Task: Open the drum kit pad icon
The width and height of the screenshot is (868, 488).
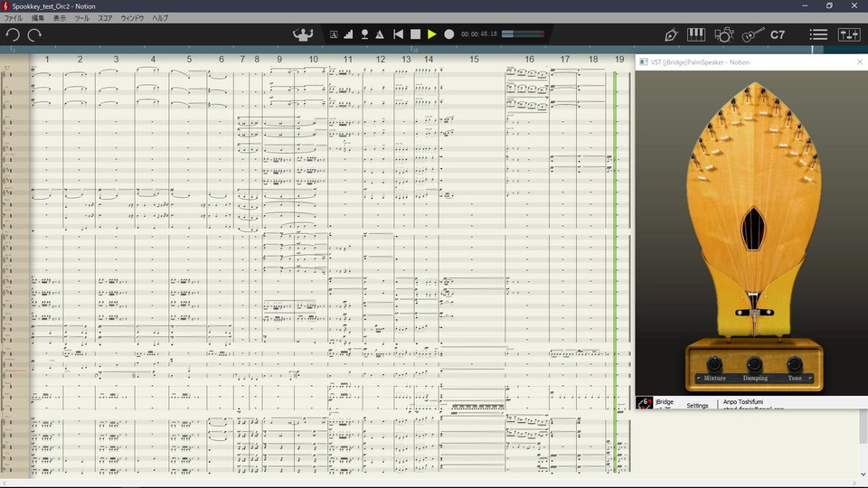Action: pyautogui.click(x=723, y=35)
